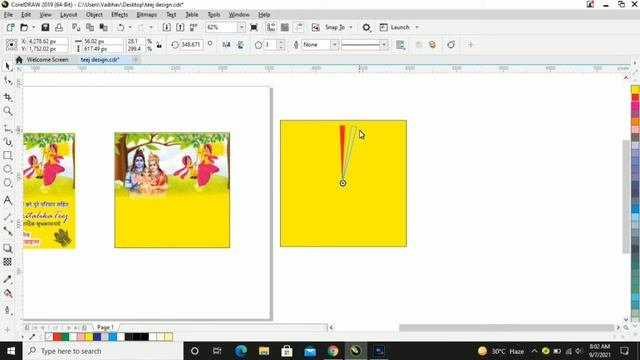
Task: Click the Open file folder icon
Action: tap(24, 27)
